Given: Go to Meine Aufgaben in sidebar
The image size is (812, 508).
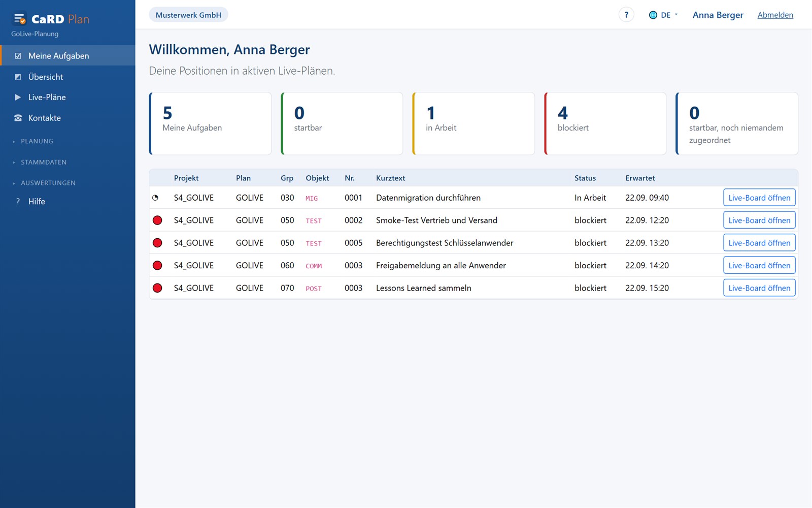Looking at the screenshot, I should [x=67, y=55].
